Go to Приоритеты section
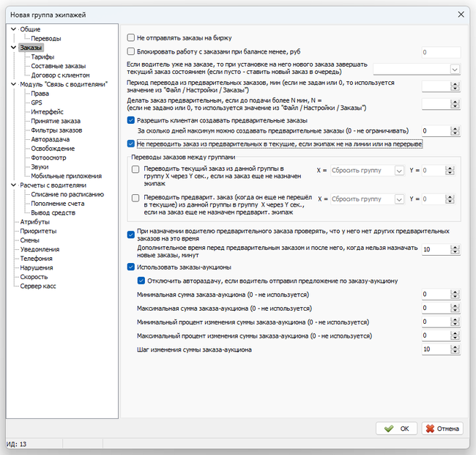This screenshot has width=476, height=455. point(38,231)
